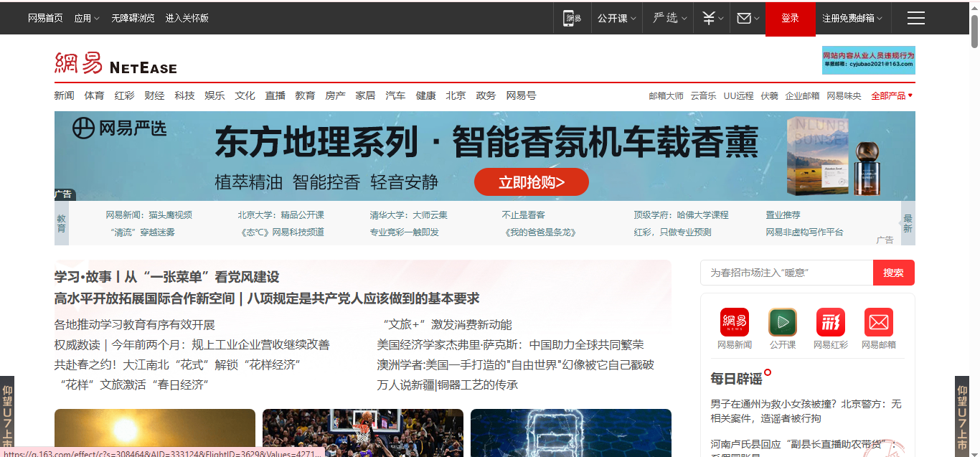Go to the 娱乐 channel

pos(215,95)
